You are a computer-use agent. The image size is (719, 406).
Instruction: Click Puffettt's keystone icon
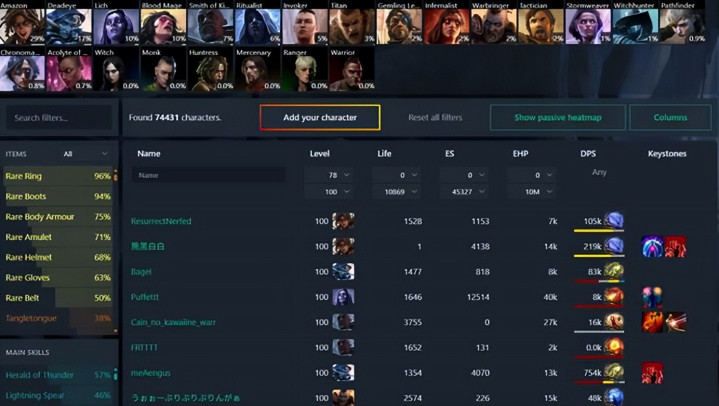(652, 297)
